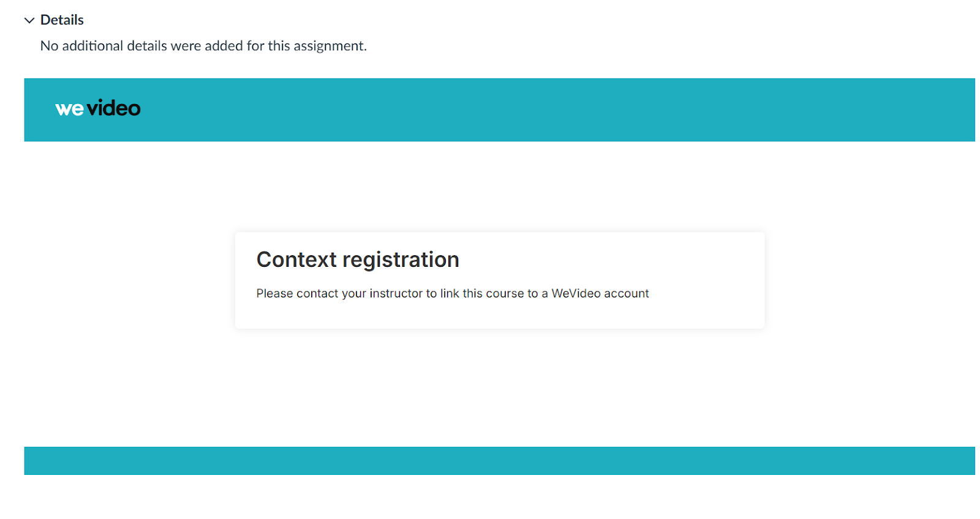Click the teal footer bar
Image resolution: width=980 pixels, height=519 pixels.
(499, 461)
